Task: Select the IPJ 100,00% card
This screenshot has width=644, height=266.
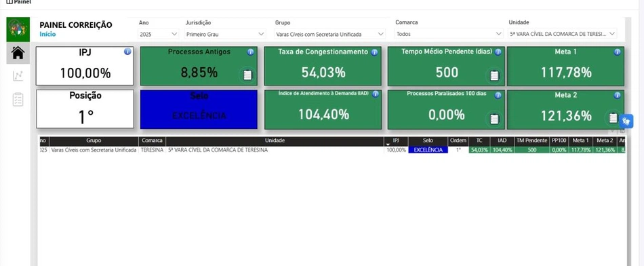Action: click(x=85, y=66)
